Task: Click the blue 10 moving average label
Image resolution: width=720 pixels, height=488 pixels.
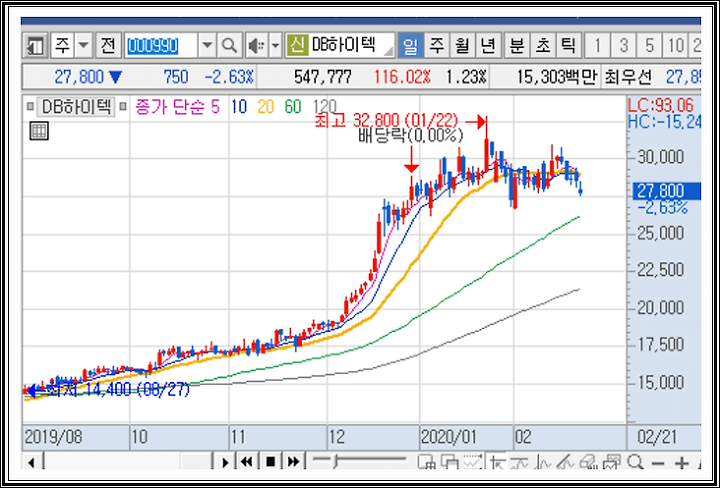Action: tap(239, 107)
